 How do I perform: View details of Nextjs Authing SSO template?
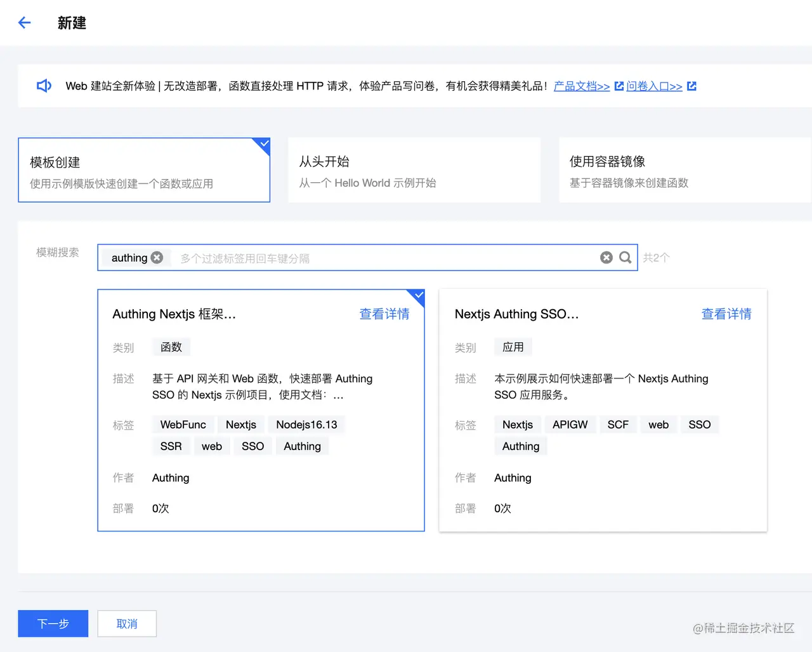(x=726, y=314)
